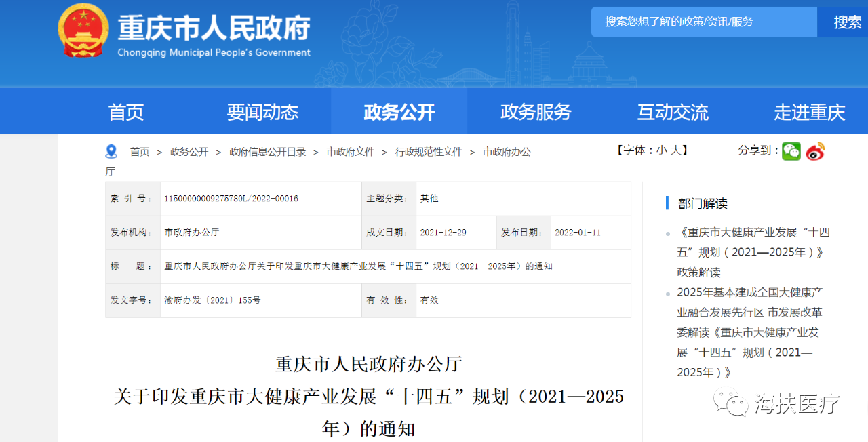
Task: Open the 2025年基本建成 interpretation article link
Action: pyautogui.click(x=749, y=332)
